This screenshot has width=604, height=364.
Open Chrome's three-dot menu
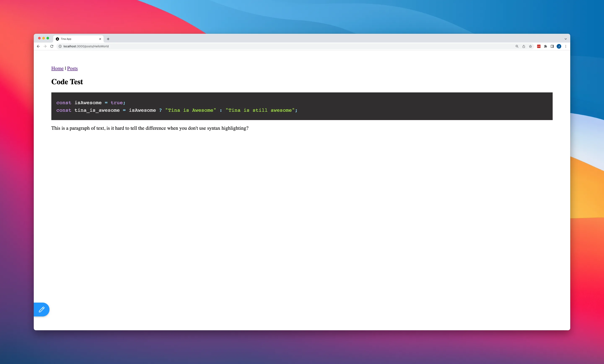click(x=566, y=46)
